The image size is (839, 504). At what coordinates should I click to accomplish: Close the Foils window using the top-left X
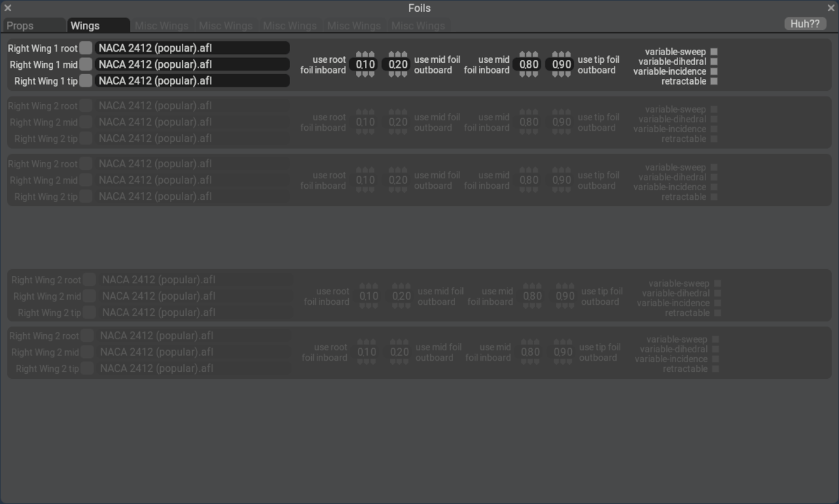(x=8, y=8)
